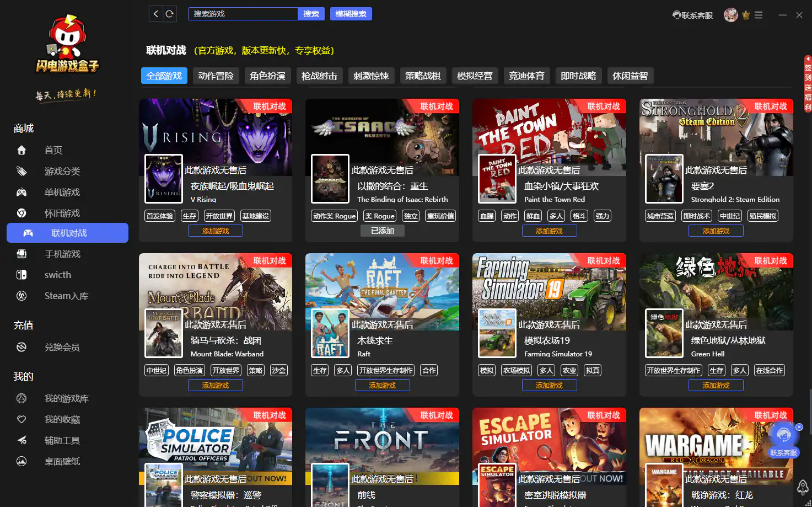Open the Escape Simulator banner
The image size is (812, 507).
click(550, 446)
